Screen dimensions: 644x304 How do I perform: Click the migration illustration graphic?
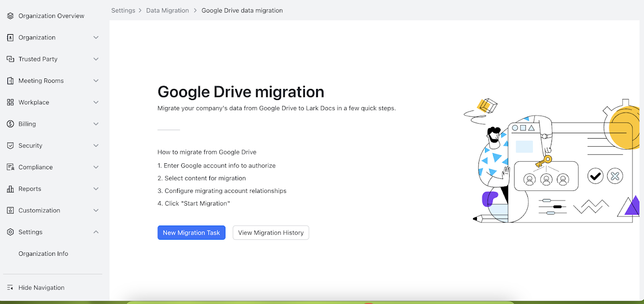click(551, 161)
